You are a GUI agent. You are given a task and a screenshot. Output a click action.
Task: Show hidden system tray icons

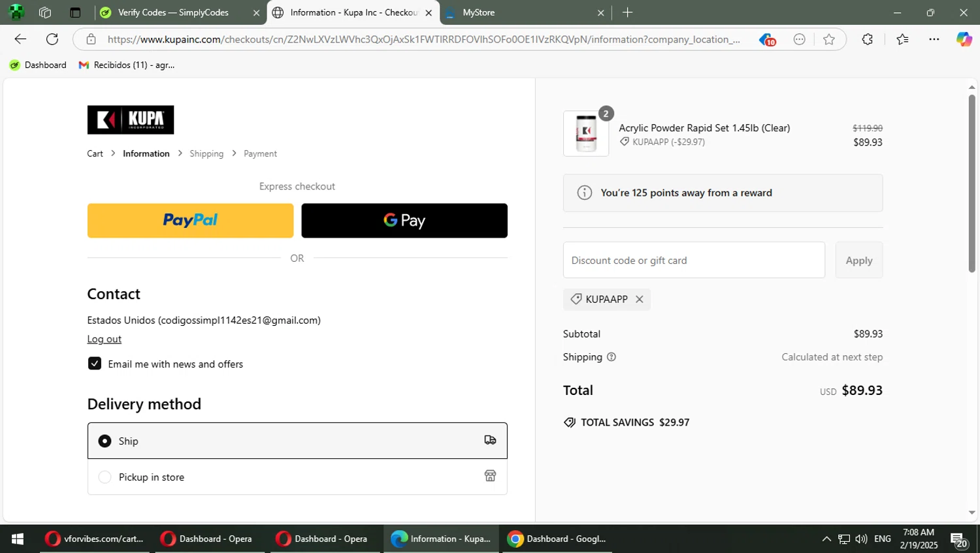click(826, 539)
